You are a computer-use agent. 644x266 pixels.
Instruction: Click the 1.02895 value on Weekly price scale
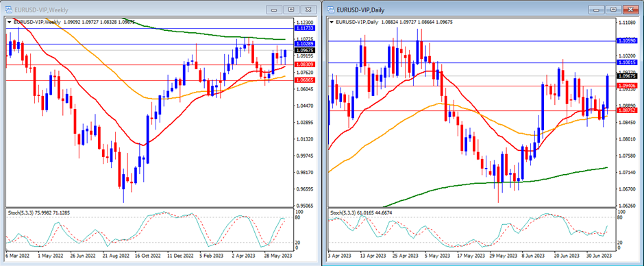(304, 123)
